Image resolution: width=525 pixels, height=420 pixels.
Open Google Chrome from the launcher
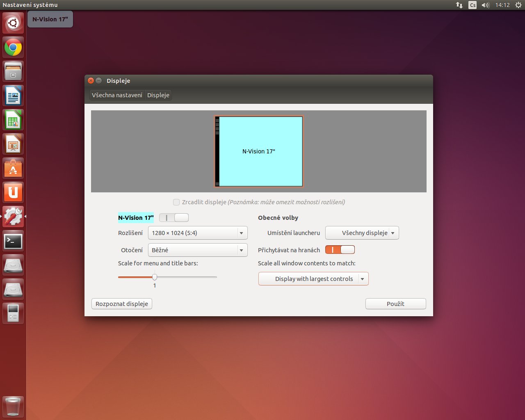coord(13,48)
